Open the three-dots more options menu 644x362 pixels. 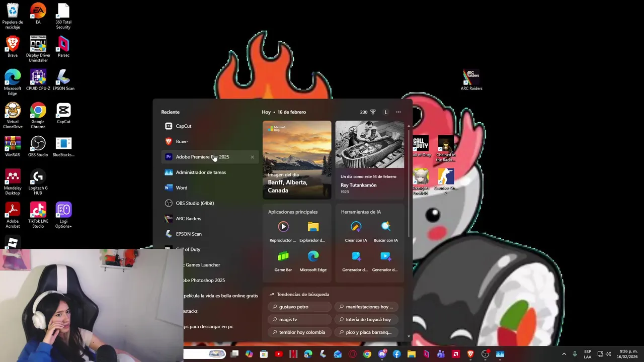(x=398, y=112)
